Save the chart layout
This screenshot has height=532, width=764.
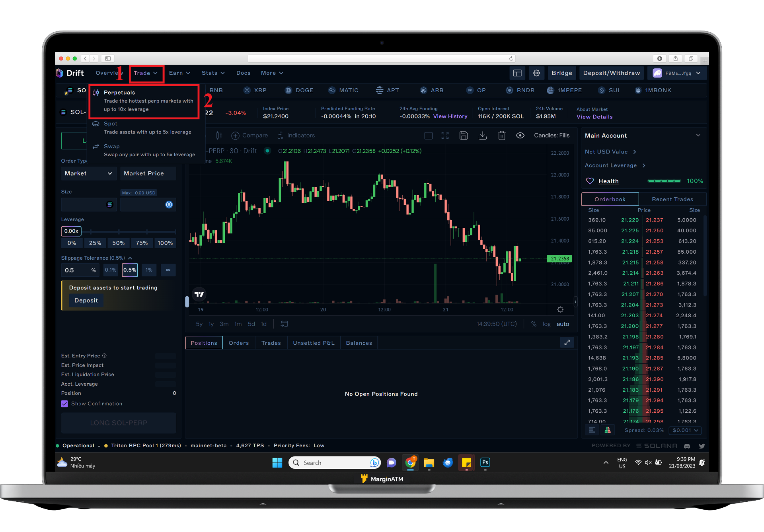click(464, 136)
